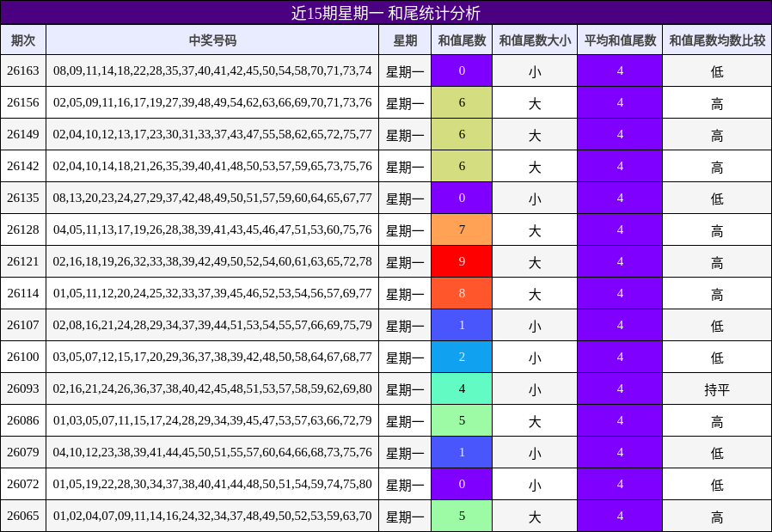The height and width of the screenshot is (532, 772).
Task: Select issue number 26100
Action: pyautogui.click(x=23, y=357)
